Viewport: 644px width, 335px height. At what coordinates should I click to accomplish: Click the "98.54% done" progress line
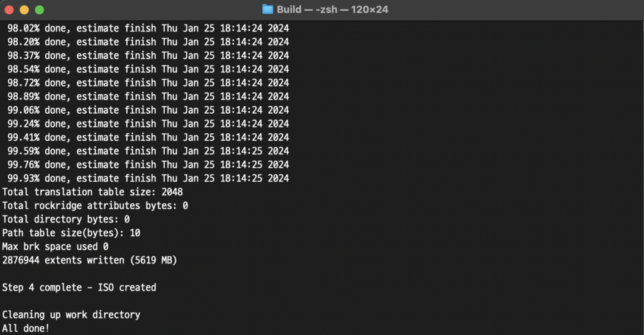pyautogui.click(x=148, y=69)
